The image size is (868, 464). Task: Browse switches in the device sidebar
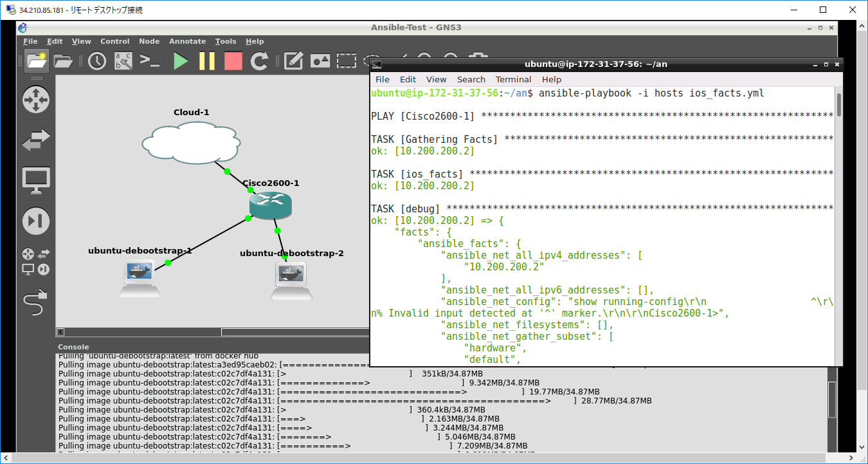pyautogui.click(x=36, y=140)
